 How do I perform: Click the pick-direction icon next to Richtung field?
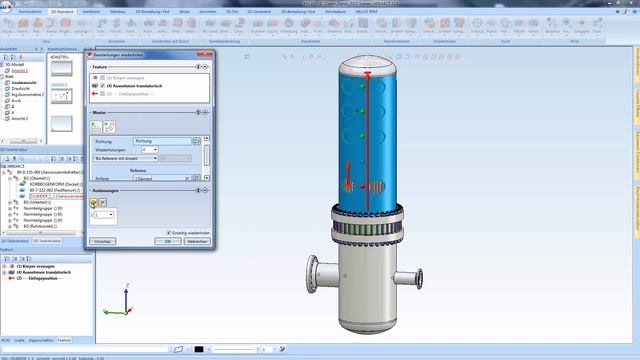pyautogui.click(x=197, y=141)
